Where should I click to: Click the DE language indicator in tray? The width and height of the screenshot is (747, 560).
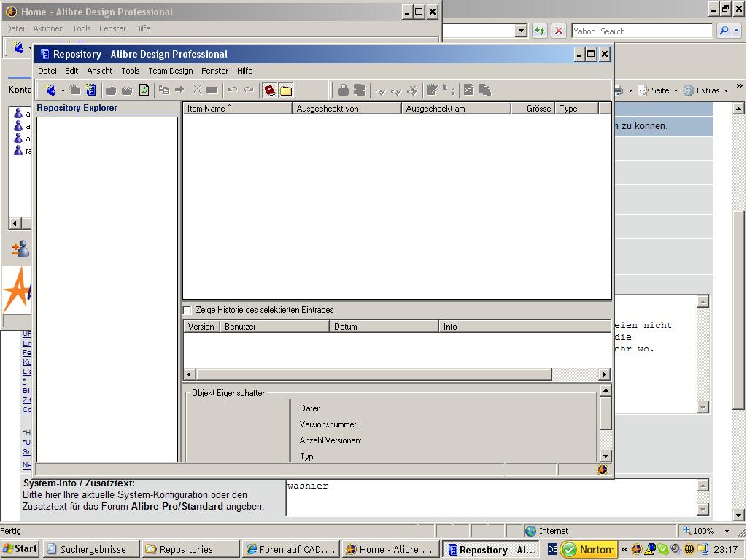click(552, 549)
